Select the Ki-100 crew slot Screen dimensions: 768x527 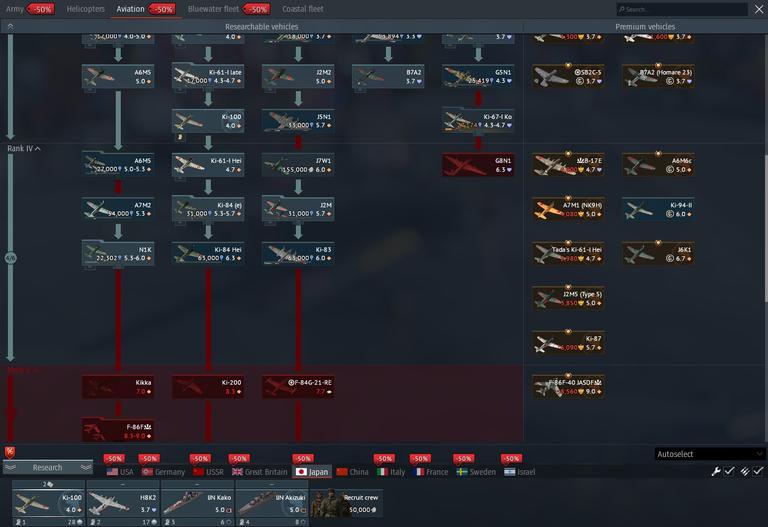[x=48, y=503]
